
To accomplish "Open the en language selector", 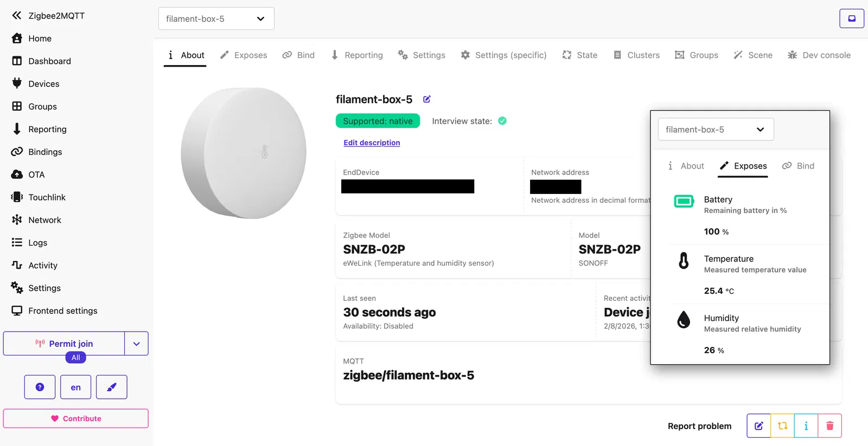I will tap(76, 387).
